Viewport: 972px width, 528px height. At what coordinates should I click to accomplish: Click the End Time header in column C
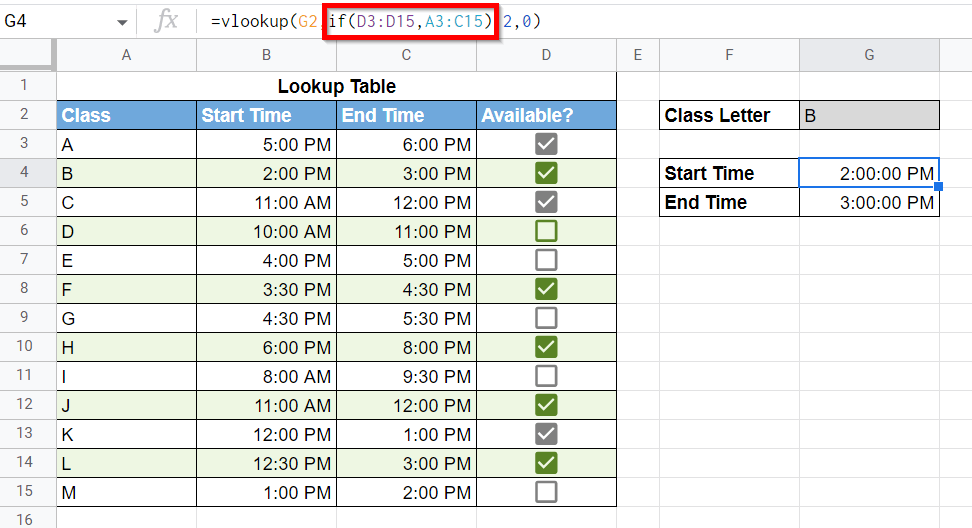click(x=407, y=115)
